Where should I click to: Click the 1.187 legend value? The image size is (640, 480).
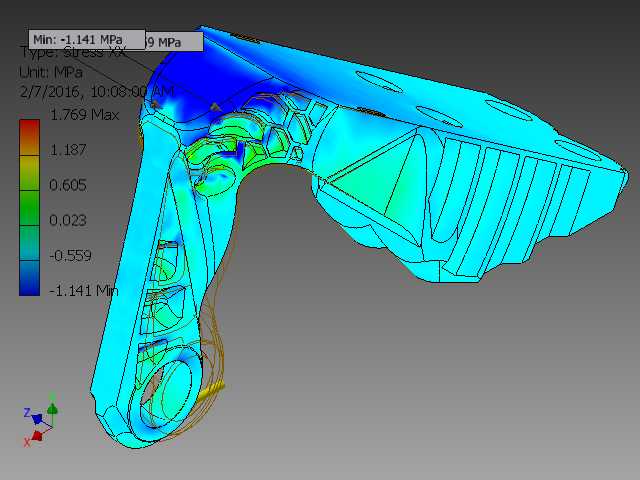(x=68, y=150)
